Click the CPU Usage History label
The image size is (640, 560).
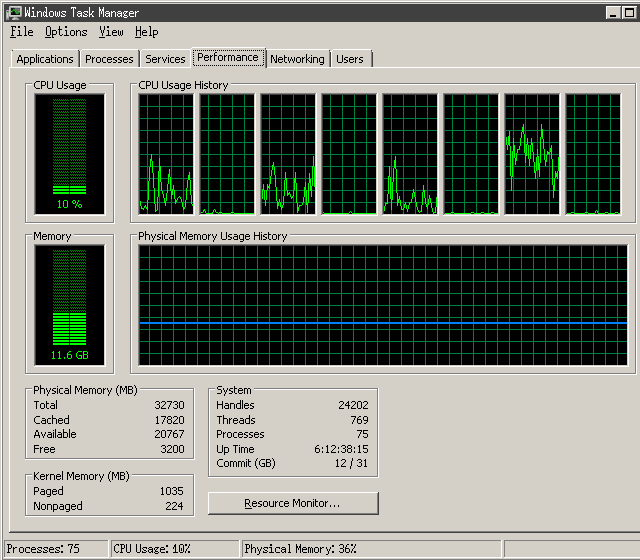coord(183,85)
